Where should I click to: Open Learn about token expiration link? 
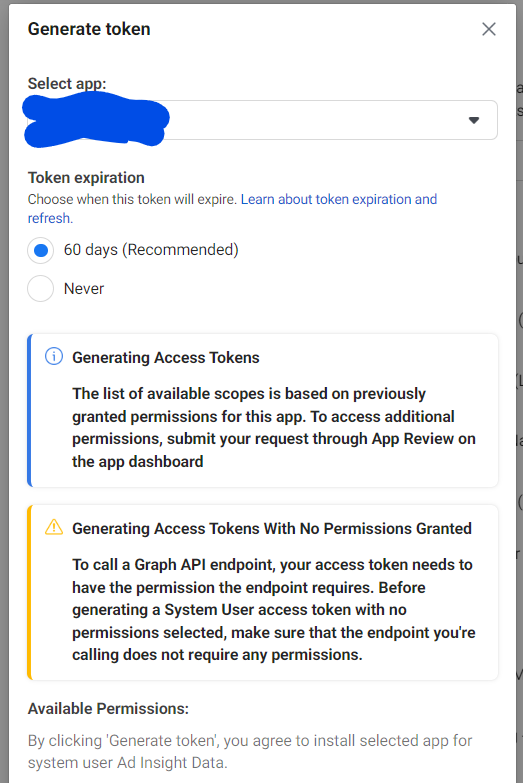pos(339,199)
